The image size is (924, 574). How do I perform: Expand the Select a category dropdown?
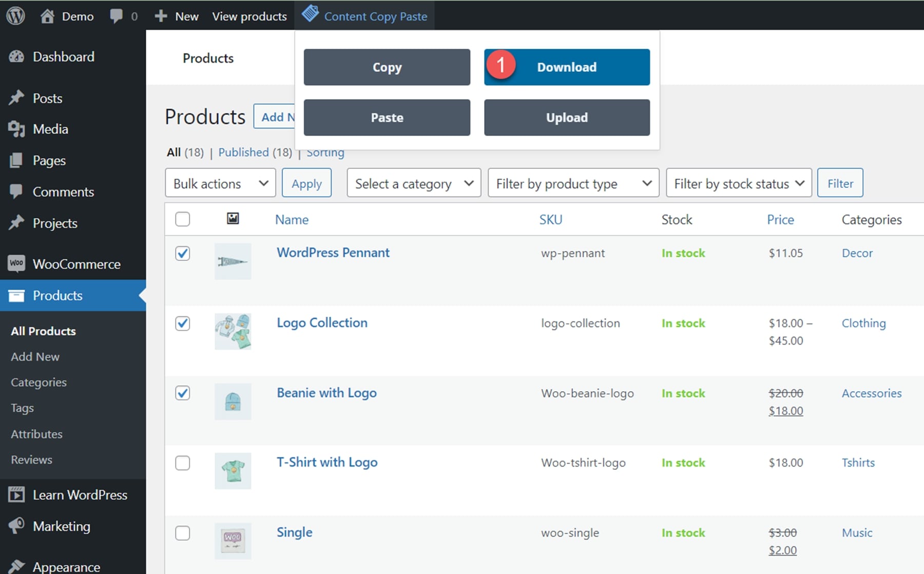click(x=414, y=183)
